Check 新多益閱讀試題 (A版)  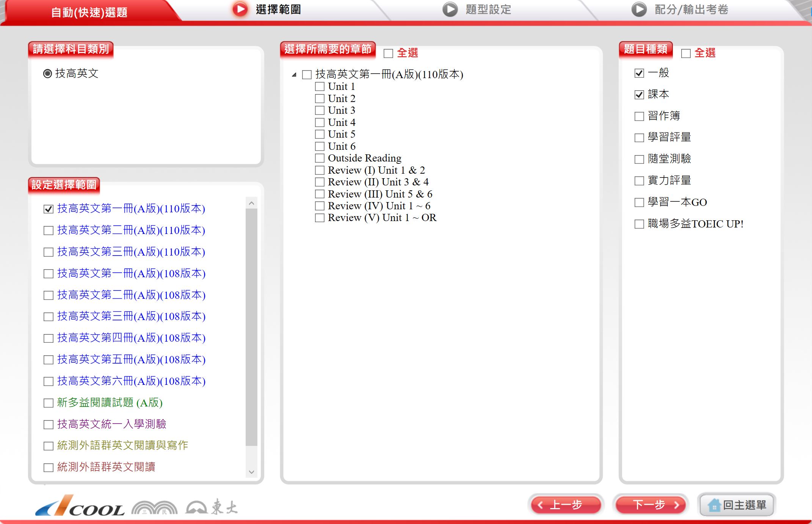(x=48, y=403)
